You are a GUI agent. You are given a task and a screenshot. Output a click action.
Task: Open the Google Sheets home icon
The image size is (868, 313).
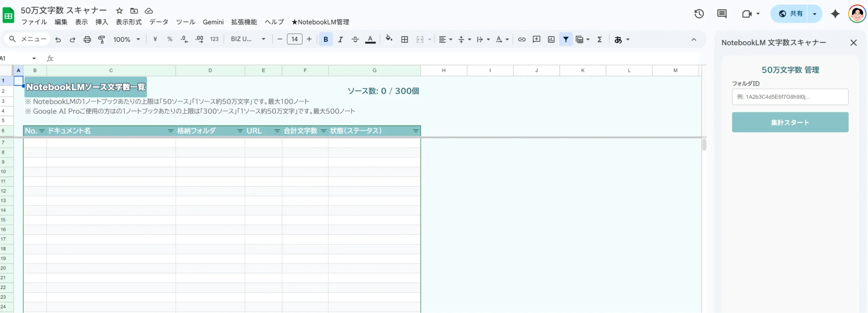coord(8,15)
